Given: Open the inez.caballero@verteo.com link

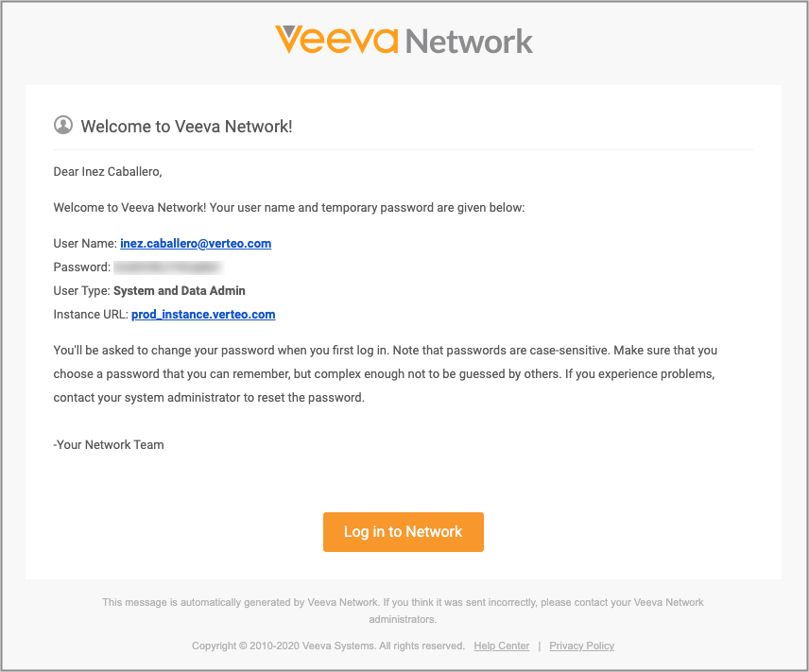Looking at the screenshot, I should tap(196, 243).
